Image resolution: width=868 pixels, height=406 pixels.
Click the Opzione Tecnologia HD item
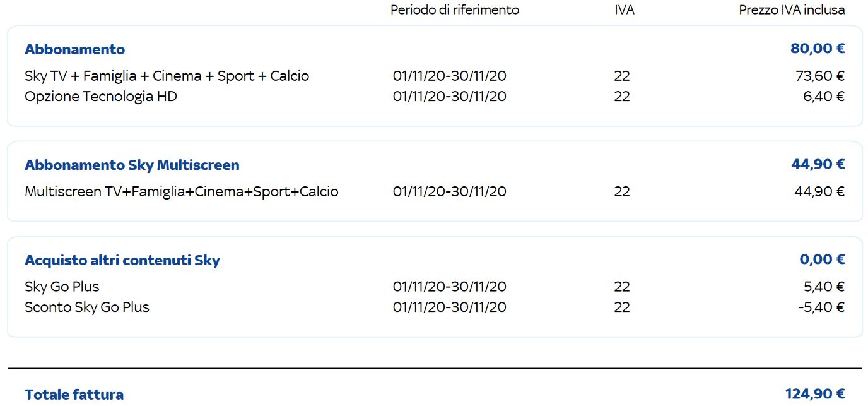coord(101,97)
